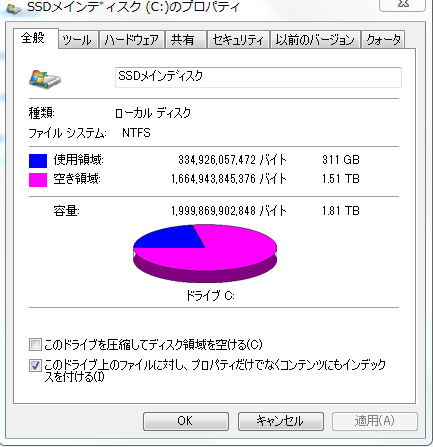Go to the セキュリティ tab
Screen dimensions: 433x447
pyautogui.click(x=238, y=40)
